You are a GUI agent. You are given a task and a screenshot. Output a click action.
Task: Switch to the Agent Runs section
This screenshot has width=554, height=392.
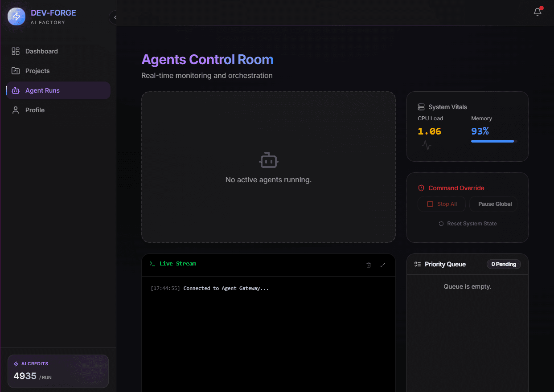tap(42, 90)
